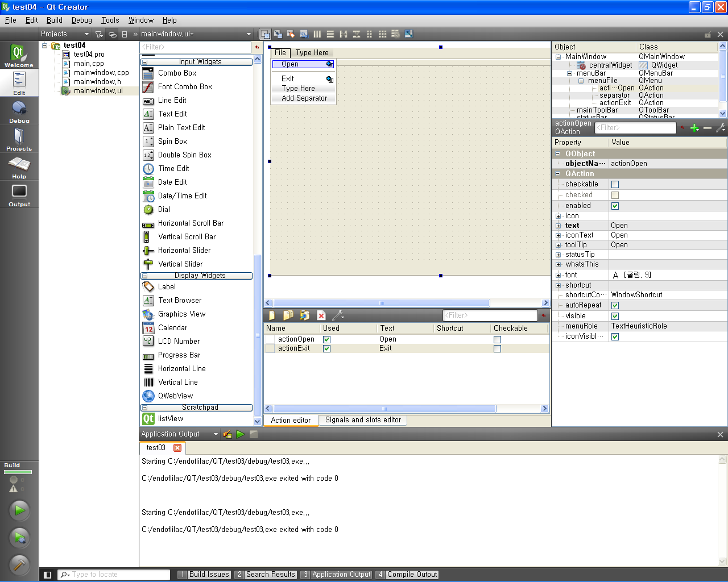
Task: Open the Build menu
Action: pyautogui.click(x=55, y=20)
